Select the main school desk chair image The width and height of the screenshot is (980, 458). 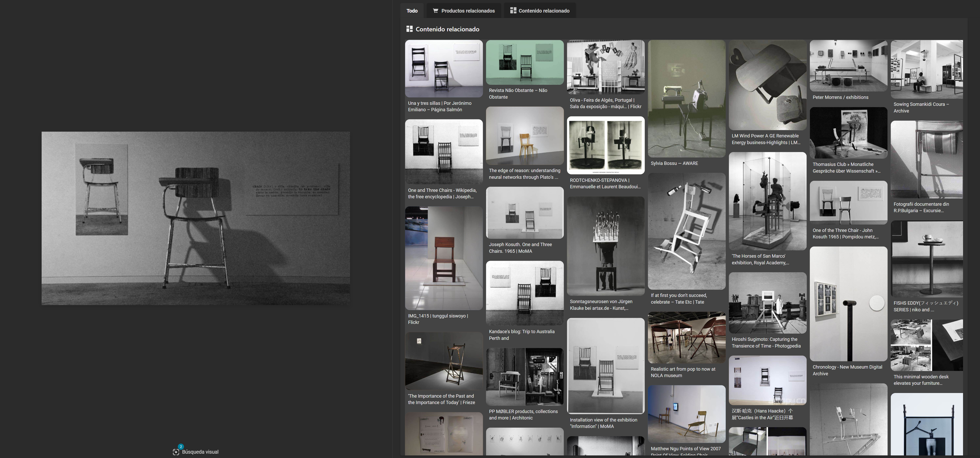click(196, 218)
